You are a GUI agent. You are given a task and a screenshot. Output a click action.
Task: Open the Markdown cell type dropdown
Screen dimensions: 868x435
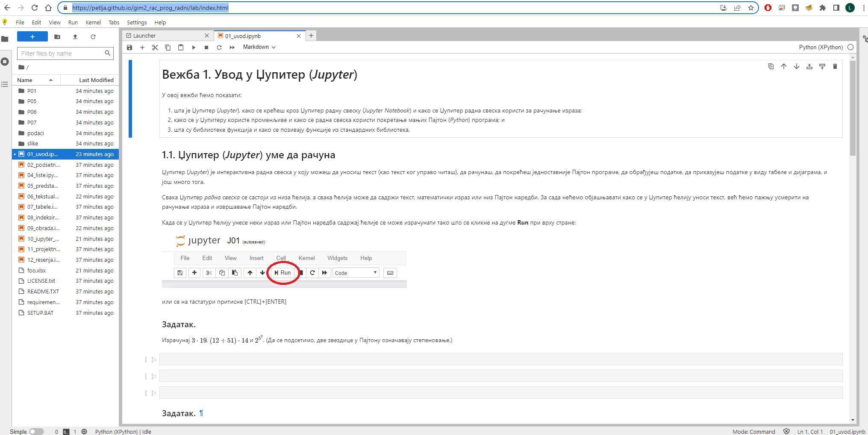pos(259,47)
